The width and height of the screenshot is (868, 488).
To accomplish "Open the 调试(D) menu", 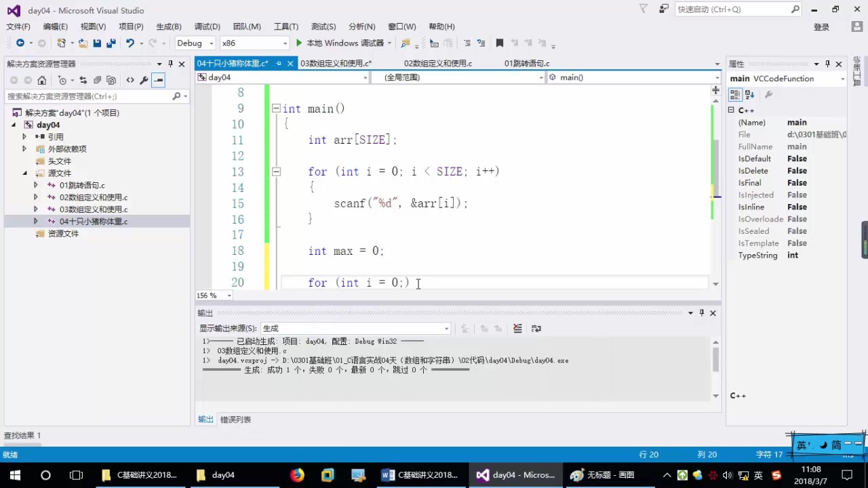I will (207, 26).
